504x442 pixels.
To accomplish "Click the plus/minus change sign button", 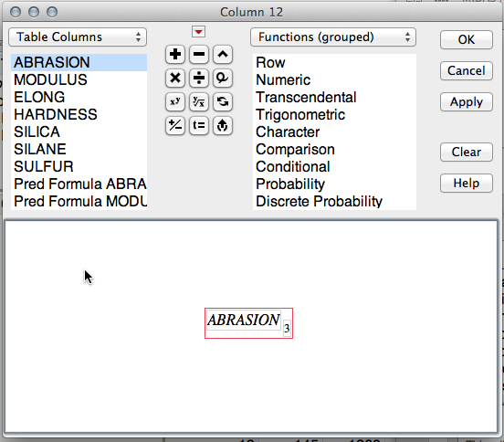I will coord(175,125).
